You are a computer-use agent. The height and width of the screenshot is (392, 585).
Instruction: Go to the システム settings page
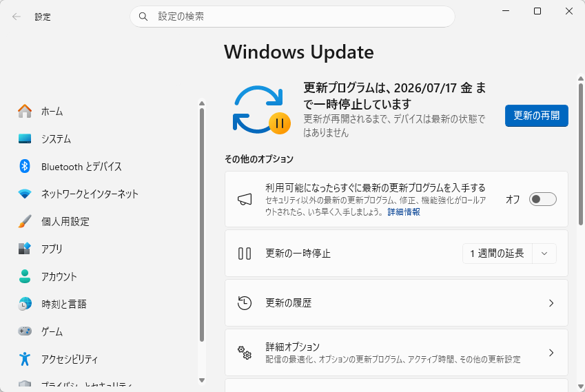click(x=105, y=138)
